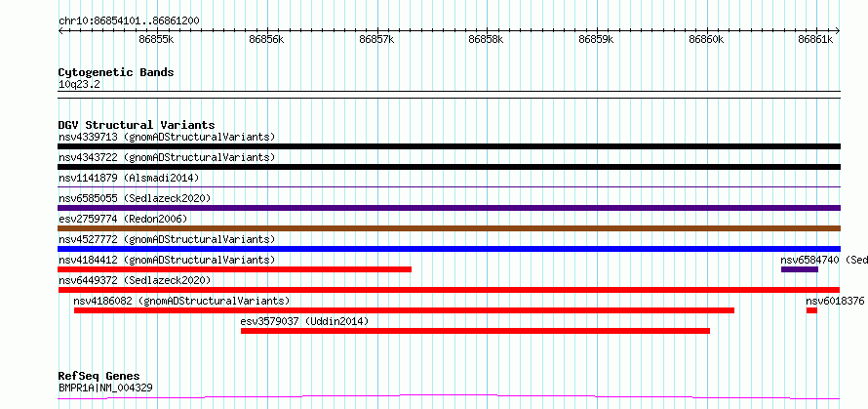
Task: Click the black bar below nsv4339713
Action: tap(449, 146)
